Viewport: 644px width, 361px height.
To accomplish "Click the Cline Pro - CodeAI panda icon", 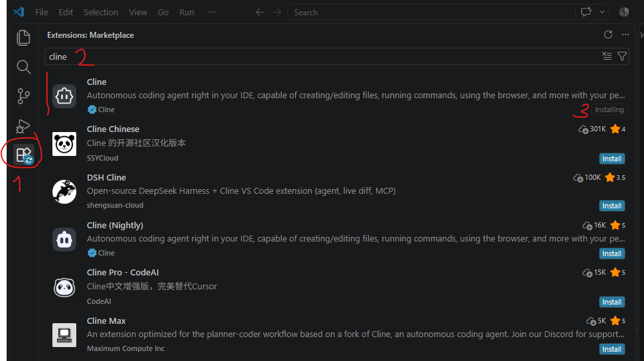I will coord(64,287).
